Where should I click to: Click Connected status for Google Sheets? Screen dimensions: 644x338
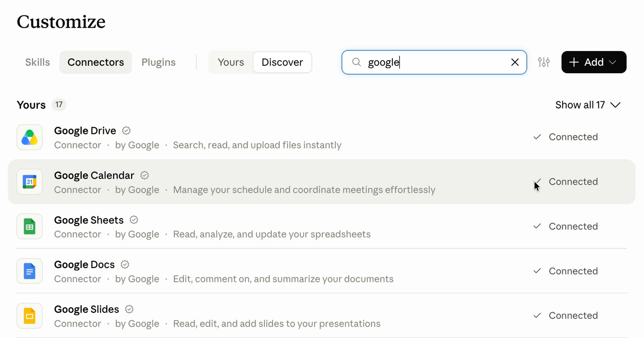tap(573, 226)
